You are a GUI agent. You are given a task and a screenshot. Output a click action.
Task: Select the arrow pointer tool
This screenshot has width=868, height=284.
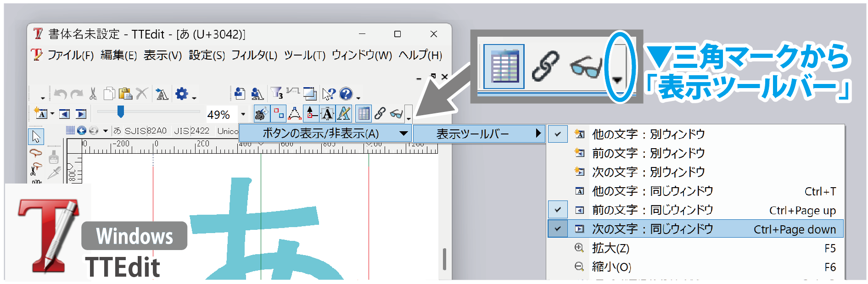(36, 137)
